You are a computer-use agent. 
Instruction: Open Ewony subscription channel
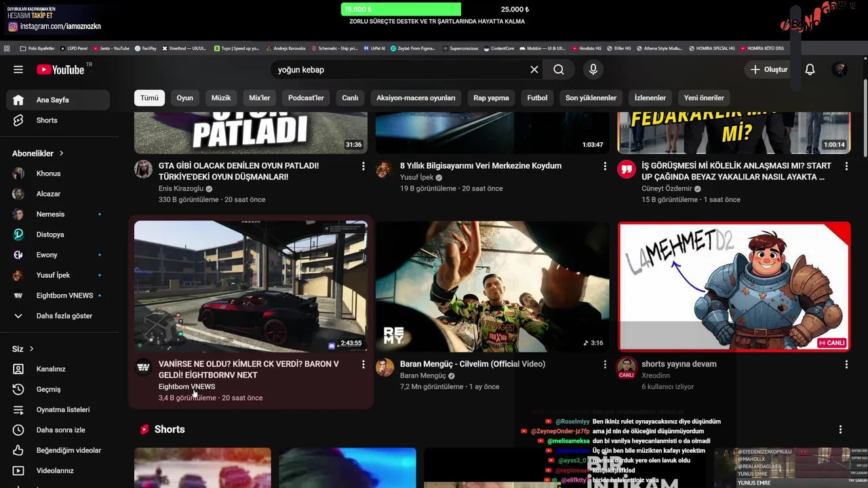[58, 255]
